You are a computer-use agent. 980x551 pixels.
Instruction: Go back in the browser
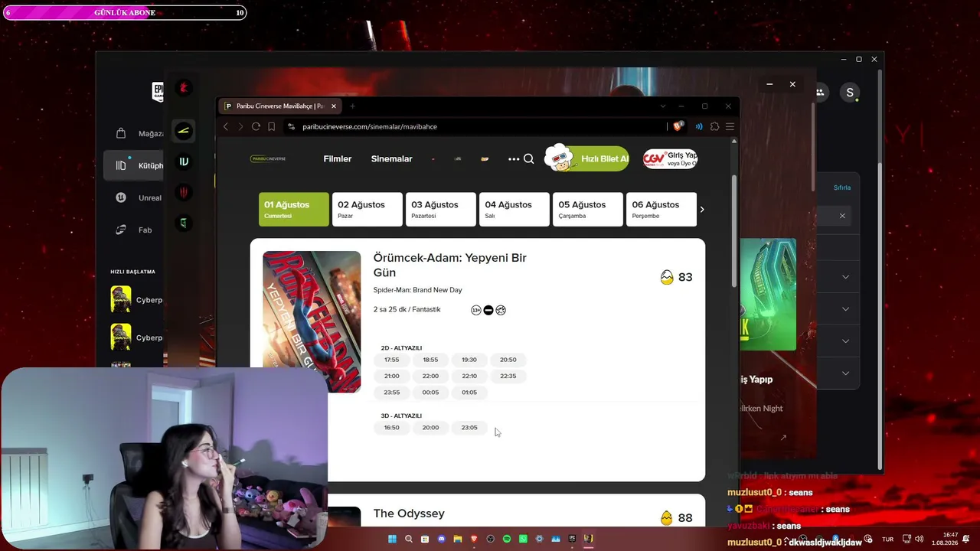pos(226,126)
